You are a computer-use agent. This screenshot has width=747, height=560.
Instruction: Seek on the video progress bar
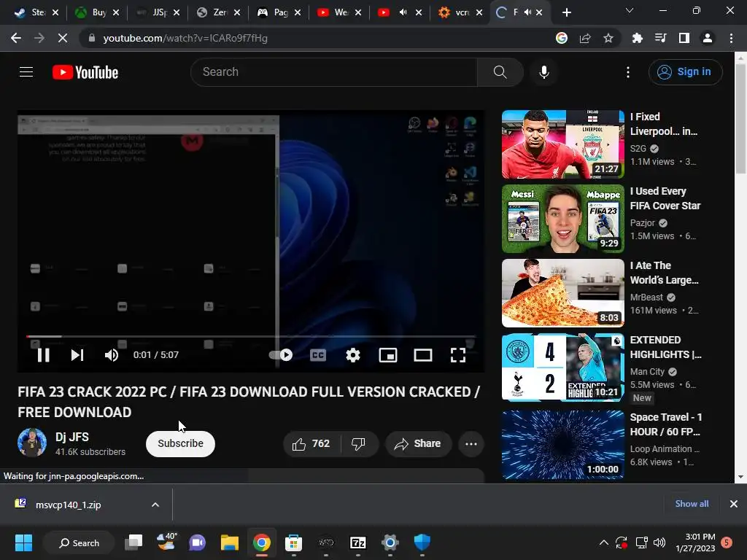251,336
